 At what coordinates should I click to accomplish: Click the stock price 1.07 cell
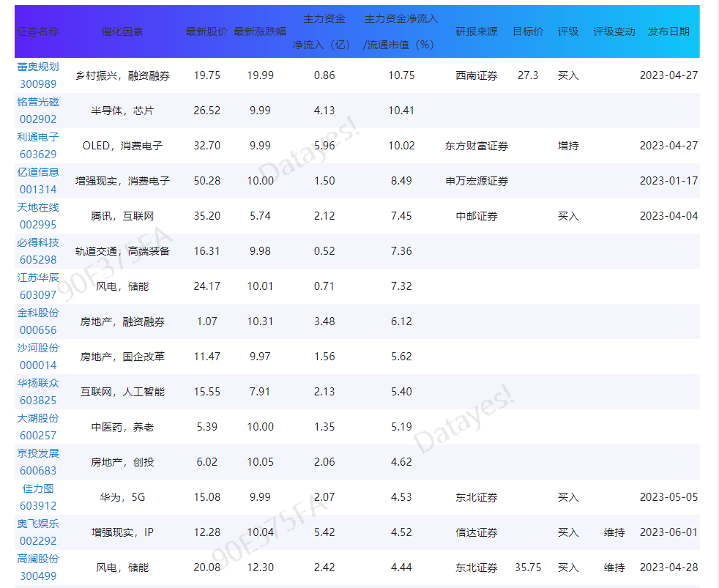pos(206,321)
